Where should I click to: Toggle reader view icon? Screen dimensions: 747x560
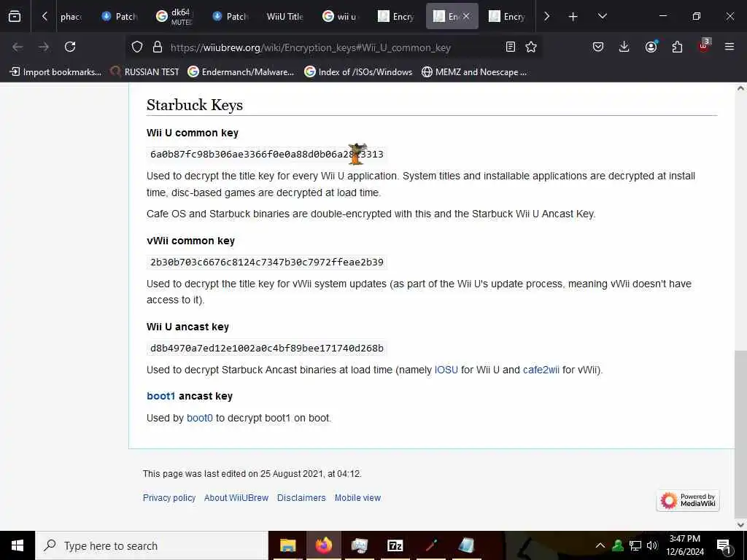(x=511, y=47)
